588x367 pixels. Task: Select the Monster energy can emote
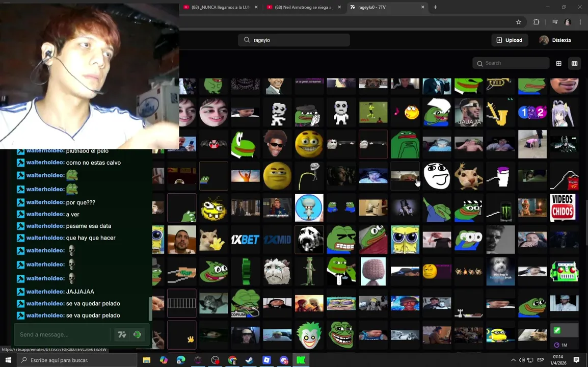point(500,207)
